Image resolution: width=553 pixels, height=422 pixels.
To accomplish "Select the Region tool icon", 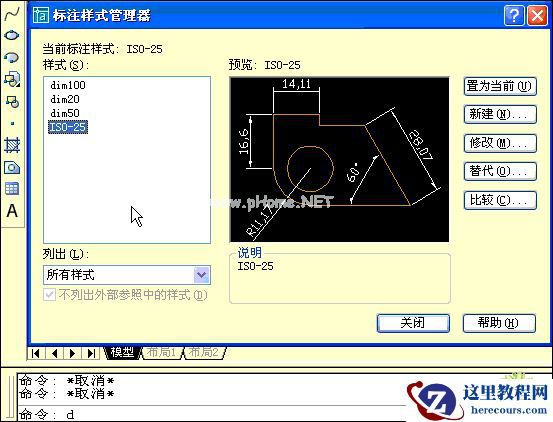I will point(12,167).
